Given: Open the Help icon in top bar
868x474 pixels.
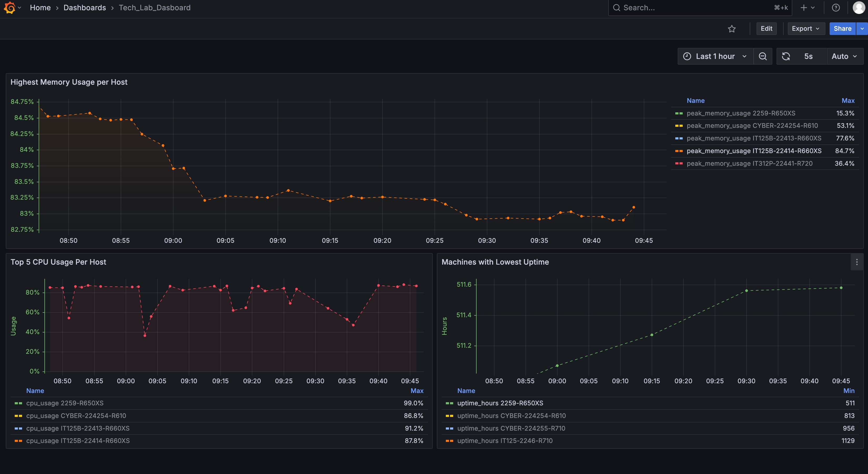Looking at the screenshot, I should tap(836, 7).
